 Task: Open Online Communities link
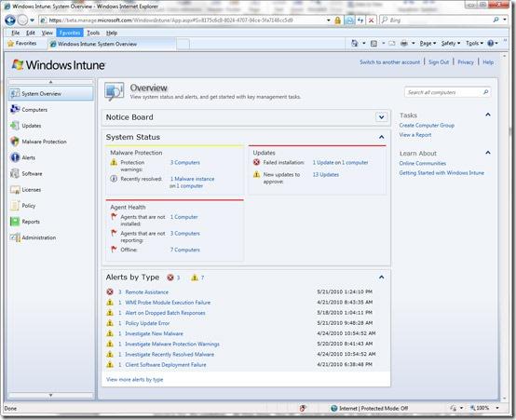pos(423,163)
